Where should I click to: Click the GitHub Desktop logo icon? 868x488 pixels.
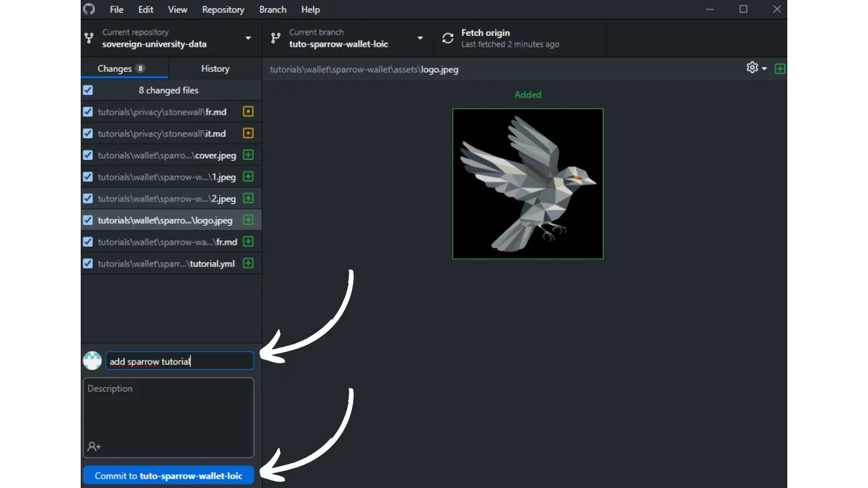(x=89, y=9)
